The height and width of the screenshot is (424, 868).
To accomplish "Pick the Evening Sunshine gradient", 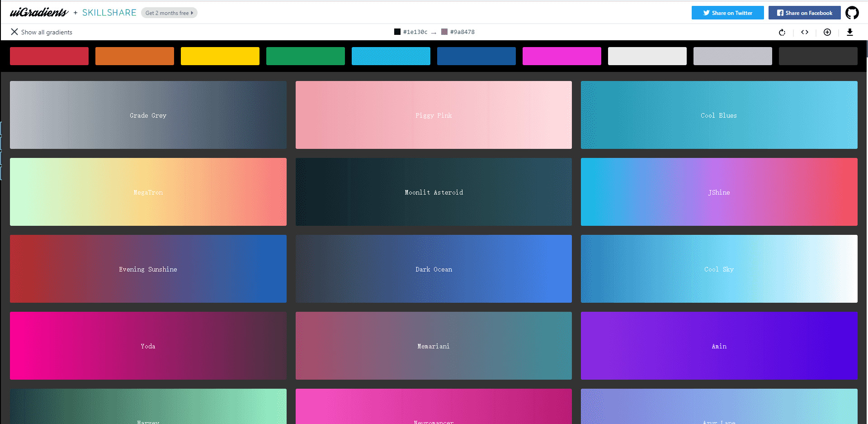I will [148, 269].
